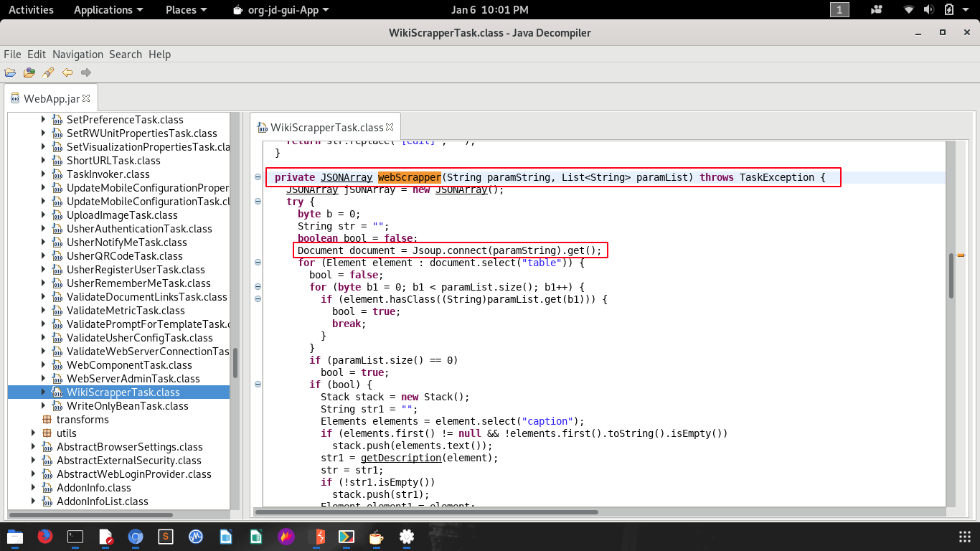Screen dimensions: 980x551
Task: Open the system menu dropdown arrow
Action: coord(967,10)
